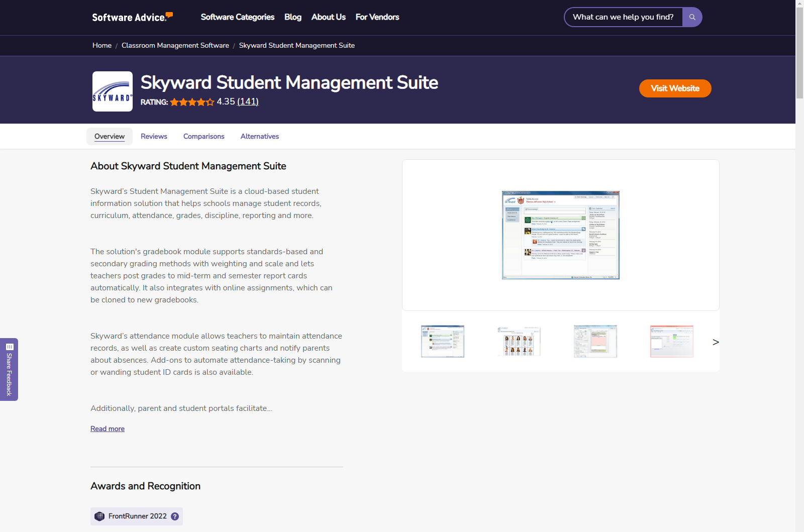This screenshot has height=532, width=804.
Task: Click Home breadcrumb link
Action: pos(102,46)
